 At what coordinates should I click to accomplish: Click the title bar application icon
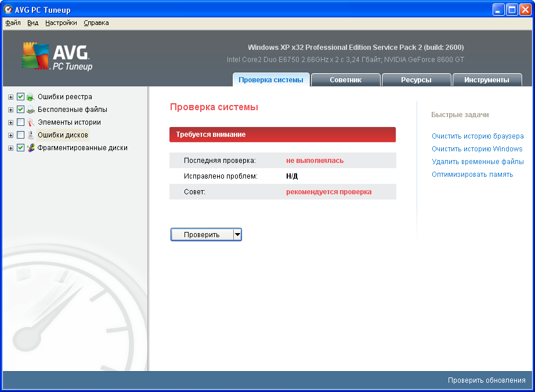(8, 9)
